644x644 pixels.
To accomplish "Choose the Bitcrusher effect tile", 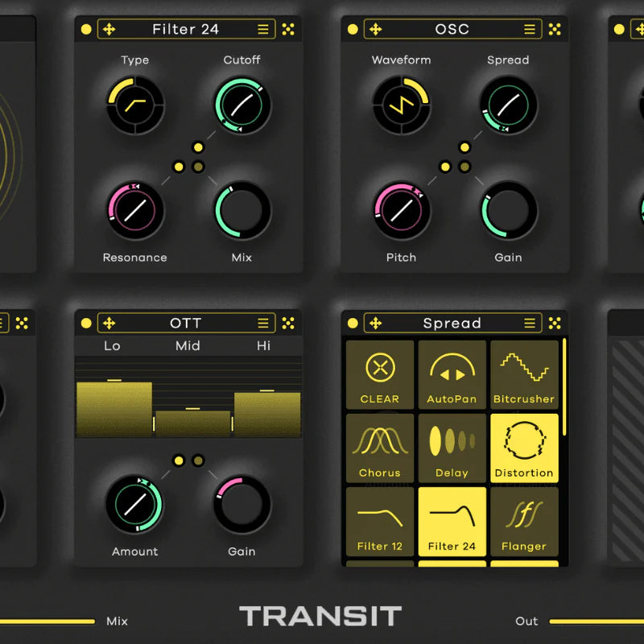I will coord(525,374).
